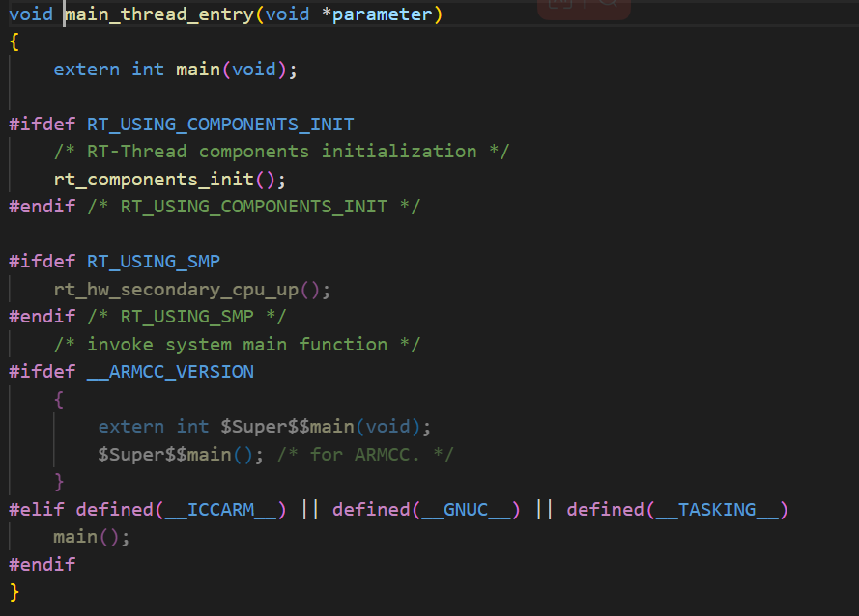859x616 pixels.
Task: Click the 'extern int $Super$$main(void);' declaration
Action: click(265, 427)
